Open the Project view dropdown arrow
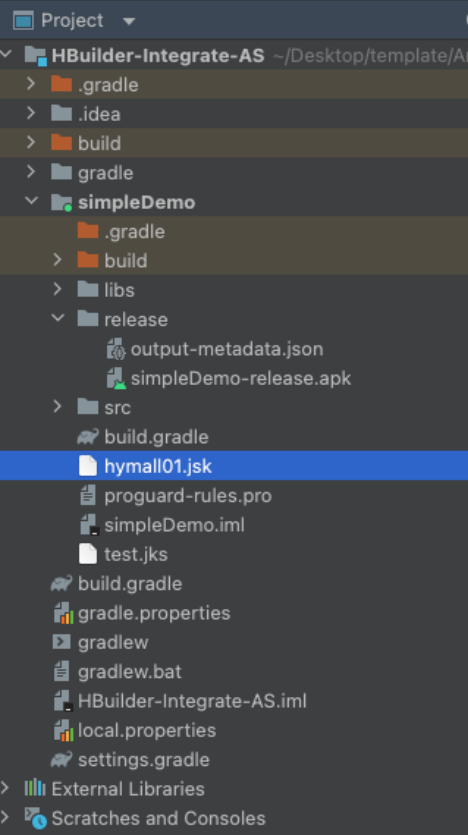 (x=129, y=21)
